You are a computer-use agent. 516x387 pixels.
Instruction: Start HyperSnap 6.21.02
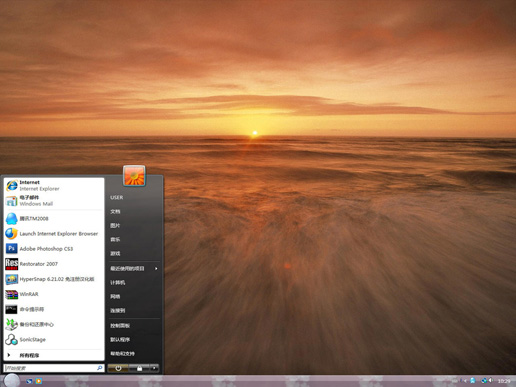tap(54, 279)
